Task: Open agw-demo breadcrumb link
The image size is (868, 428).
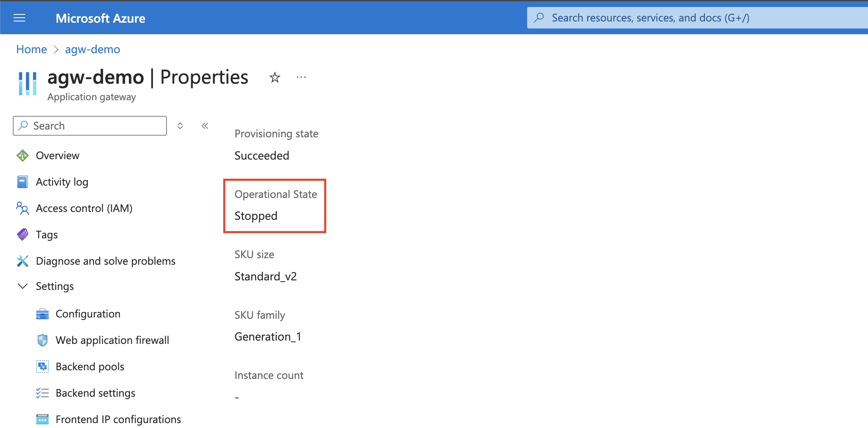Action: tap(92, 49)
